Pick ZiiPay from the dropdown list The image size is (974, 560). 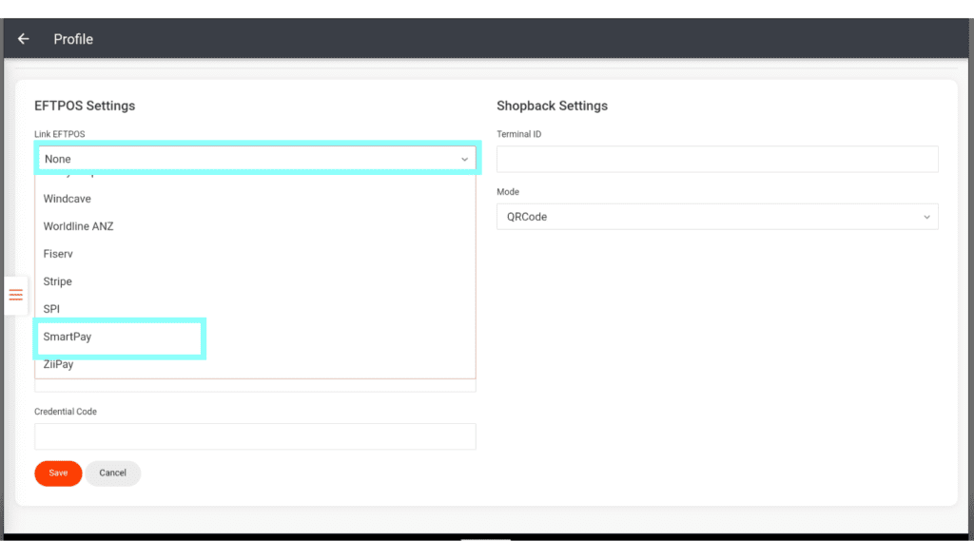tap(58, 364)
